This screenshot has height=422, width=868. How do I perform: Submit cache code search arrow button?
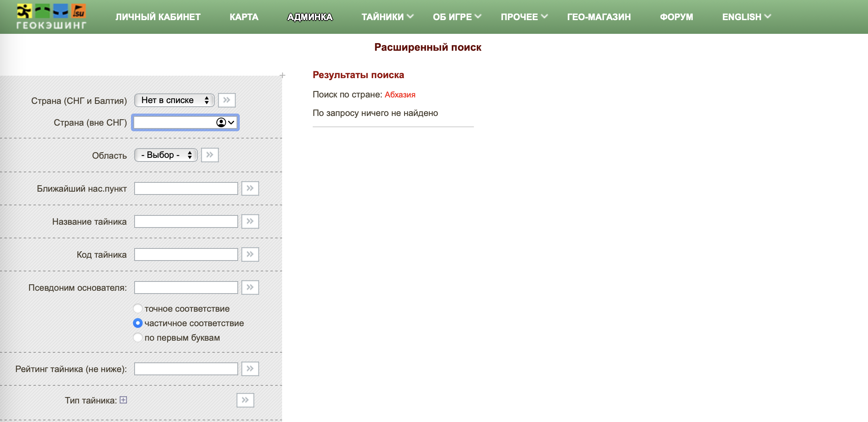point(250,254)
